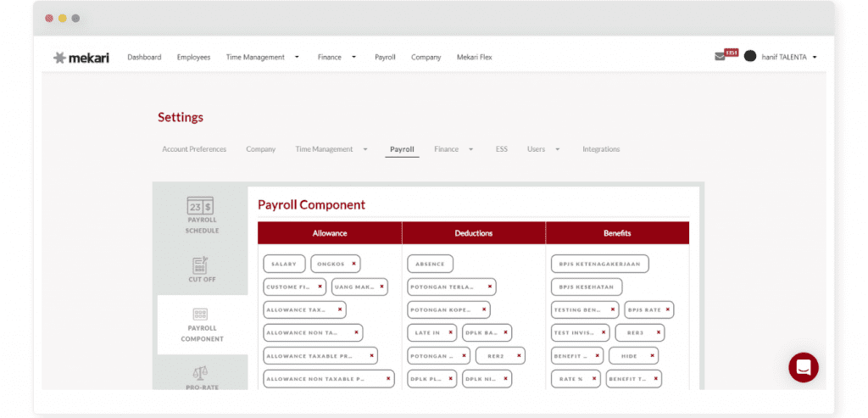Viewport: 868px width, 418px height.
Task: Go to Dashboard in top navigation
Action: 144,57
